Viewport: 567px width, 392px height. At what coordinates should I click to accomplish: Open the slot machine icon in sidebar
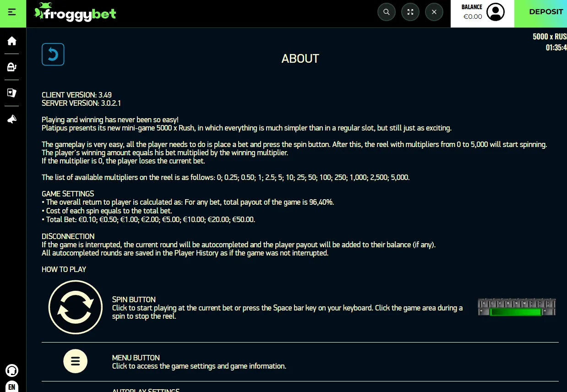click(x=12, y=67)
